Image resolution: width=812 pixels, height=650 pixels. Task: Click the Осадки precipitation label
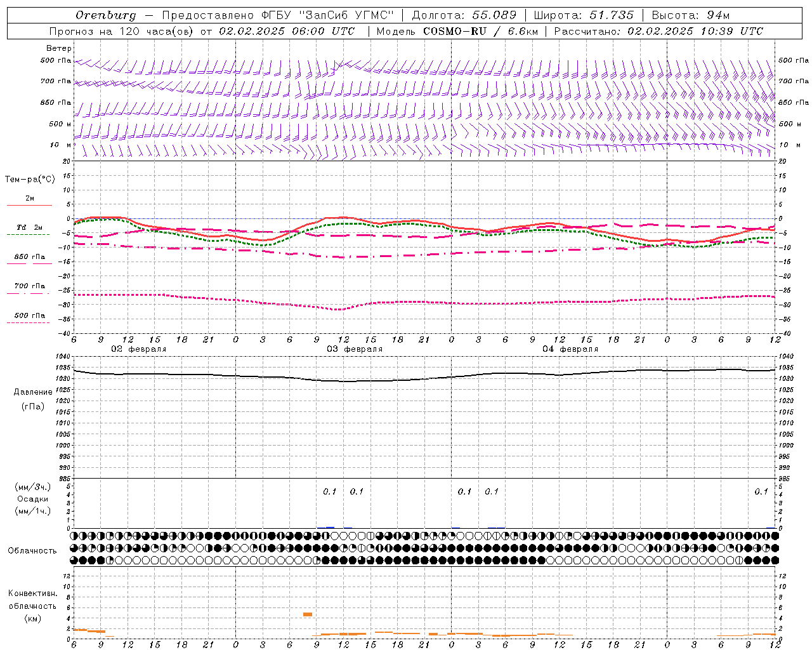33,499
